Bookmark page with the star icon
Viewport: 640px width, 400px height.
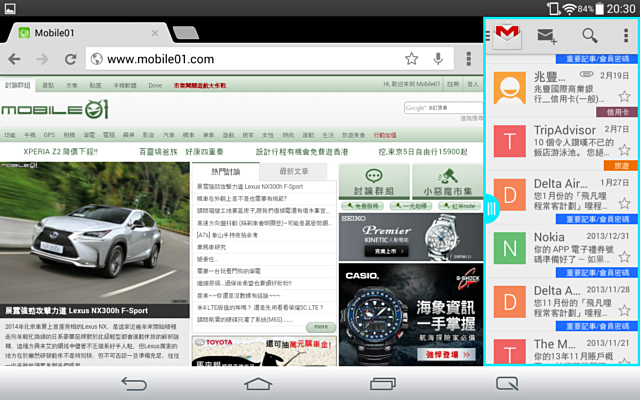point(411,59)
